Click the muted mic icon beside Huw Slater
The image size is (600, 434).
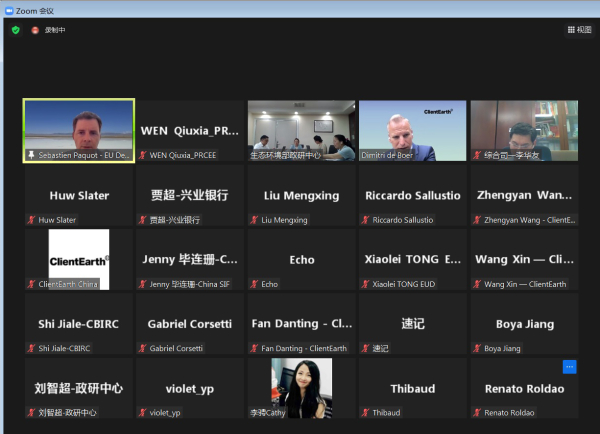tap(31, 220)
